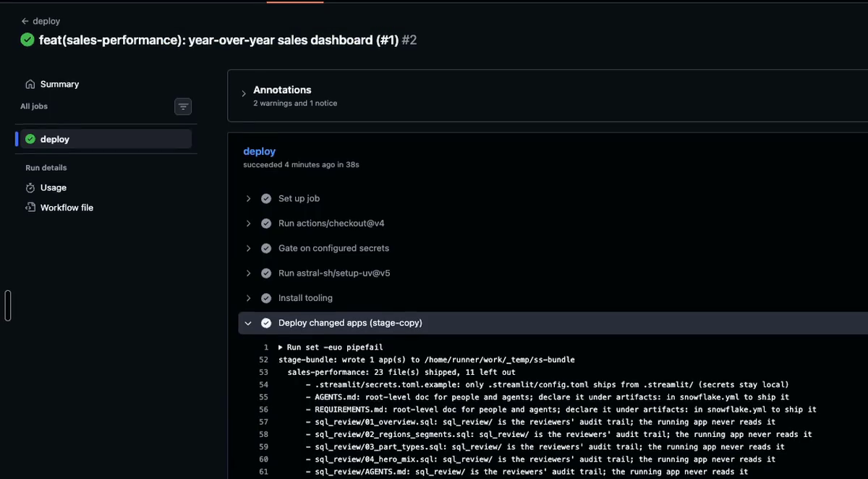Image resolution: width=868 pixels, height=479 pixels.
Task: Expand the Set up job step
Action: pos(248,198)
